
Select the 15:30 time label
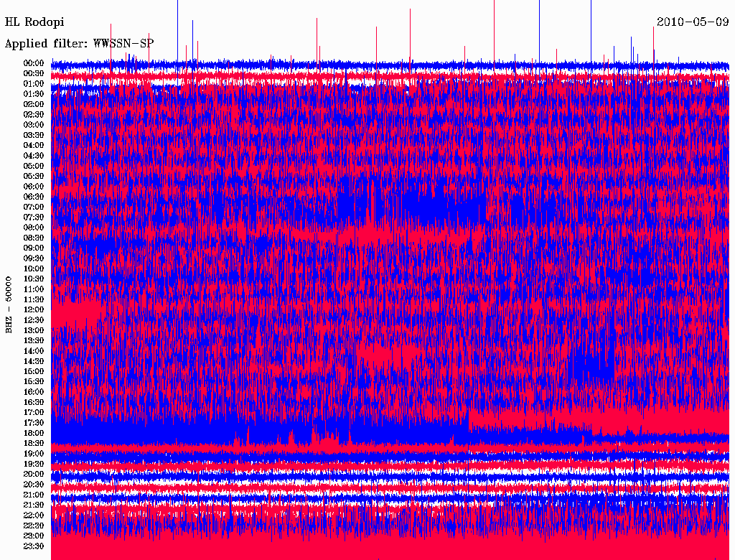pos(34,381)
